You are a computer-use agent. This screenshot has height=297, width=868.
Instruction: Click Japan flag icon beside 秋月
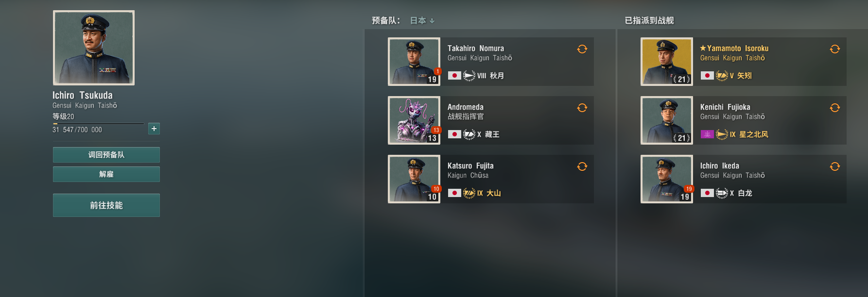[454, 76]
